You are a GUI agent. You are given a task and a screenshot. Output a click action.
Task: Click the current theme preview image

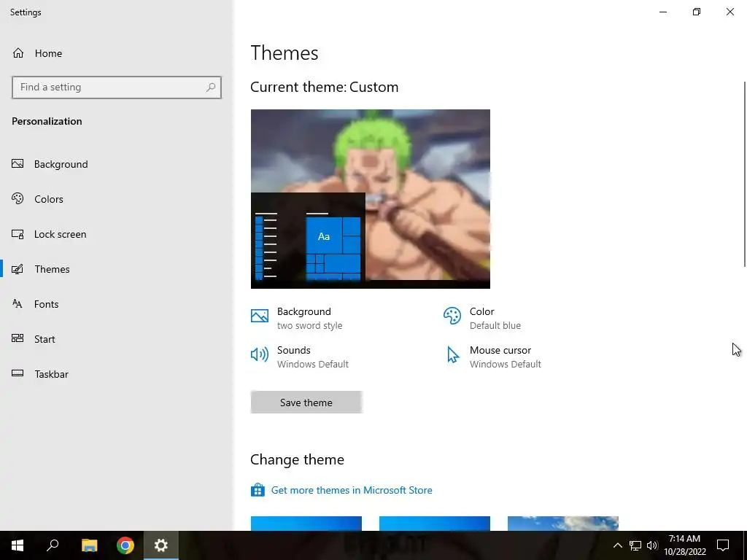coord(370,199)
